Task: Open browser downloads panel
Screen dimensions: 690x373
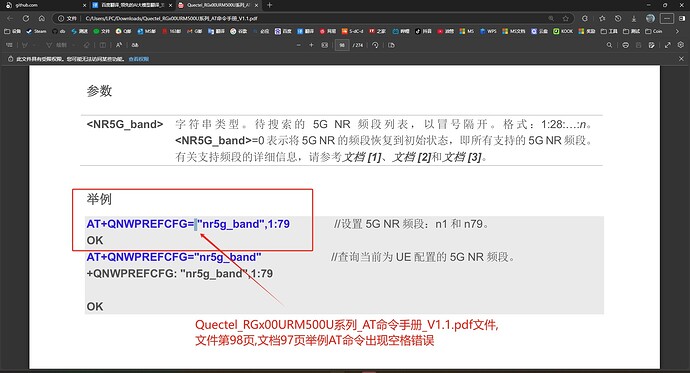Action: tap(634, 18)
